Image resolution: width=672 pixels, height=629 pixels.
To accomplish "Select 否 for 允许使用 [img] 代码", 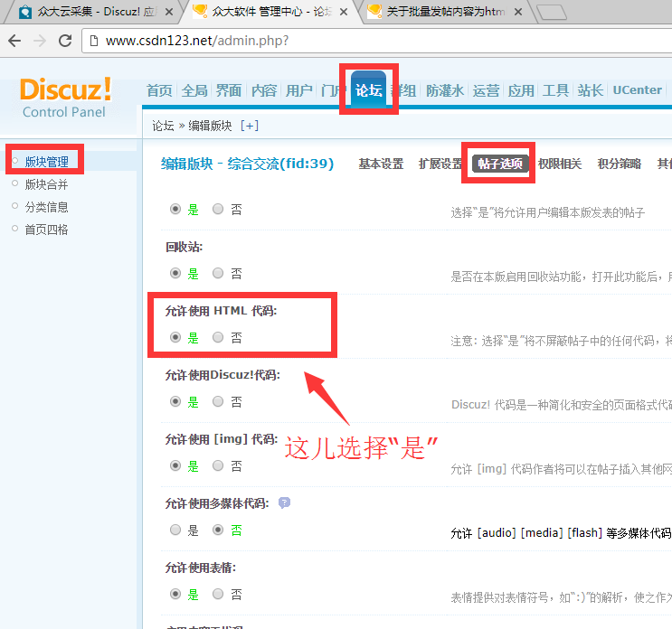I will click(x=218, y=465).
